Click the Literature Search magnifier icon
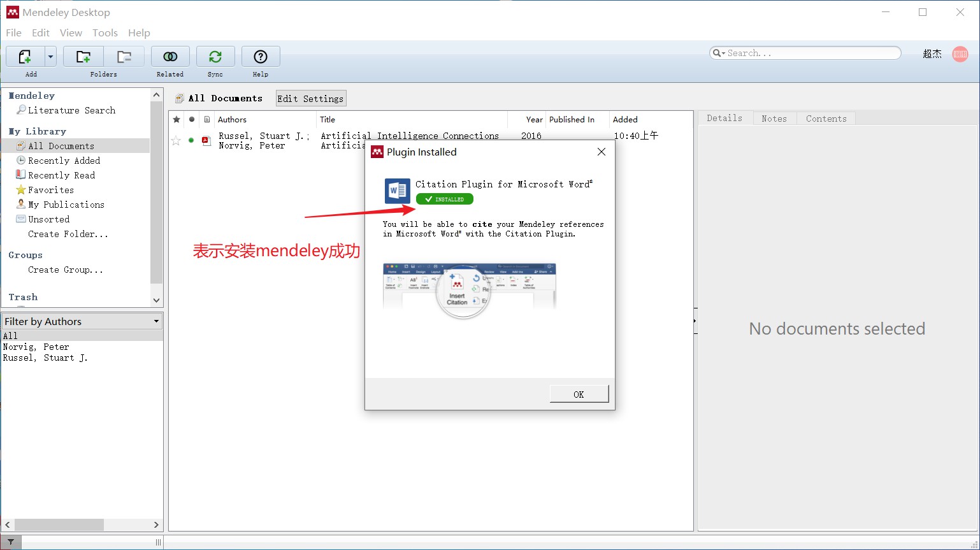Image resolution: width=980 pixels, height=550 pixels. 21,110
